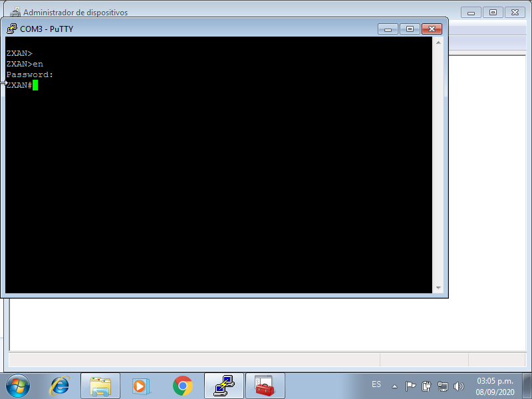Open Windows Explorer from the taskbar
This screenshot has height=399, width=532.
pos(100,386)
